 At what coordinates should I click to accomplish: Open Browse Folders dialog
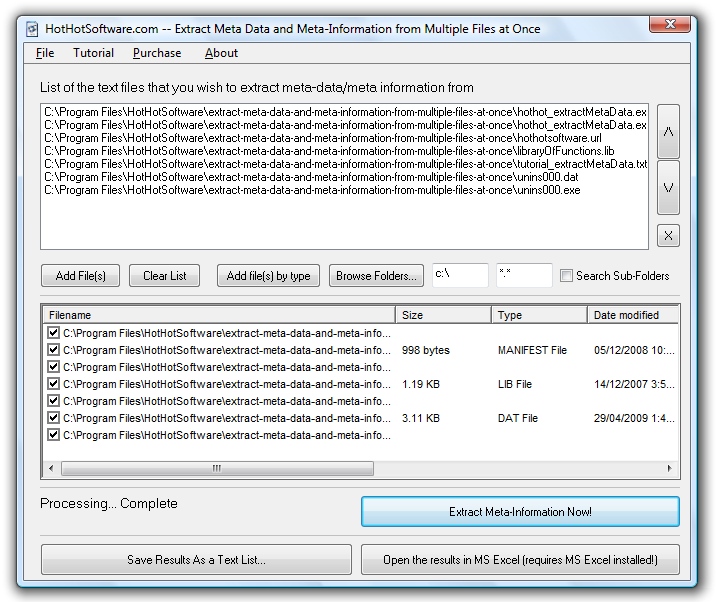[376, 276]
